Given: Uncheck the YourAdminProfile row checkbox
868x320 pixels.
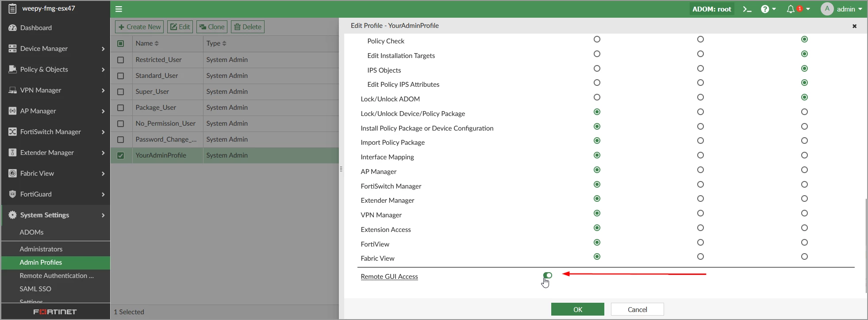Looking at the screenshot, I should (120, 155).
